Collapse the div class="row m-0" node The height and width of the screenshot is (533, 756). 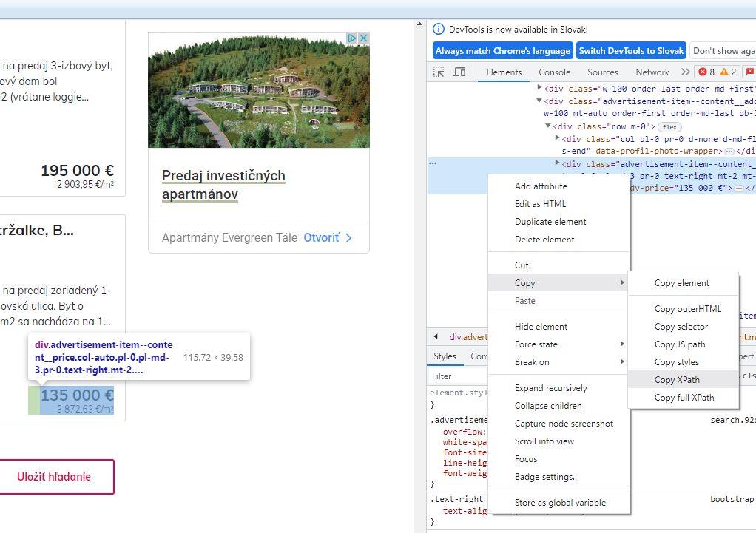[548, 126]
